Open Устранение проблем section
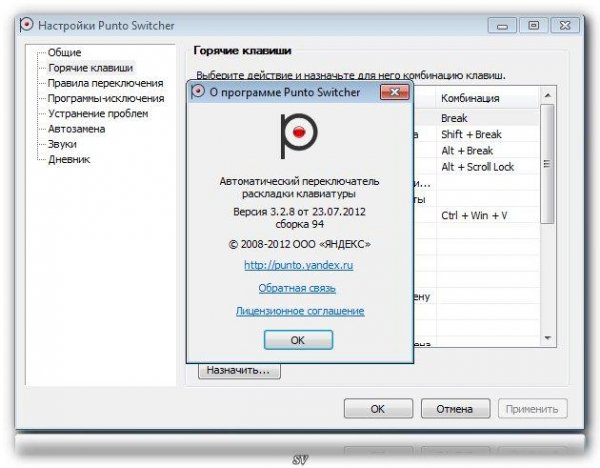This screenshot has height=468, width=600. pyautogui.click(x=98, y=114)
